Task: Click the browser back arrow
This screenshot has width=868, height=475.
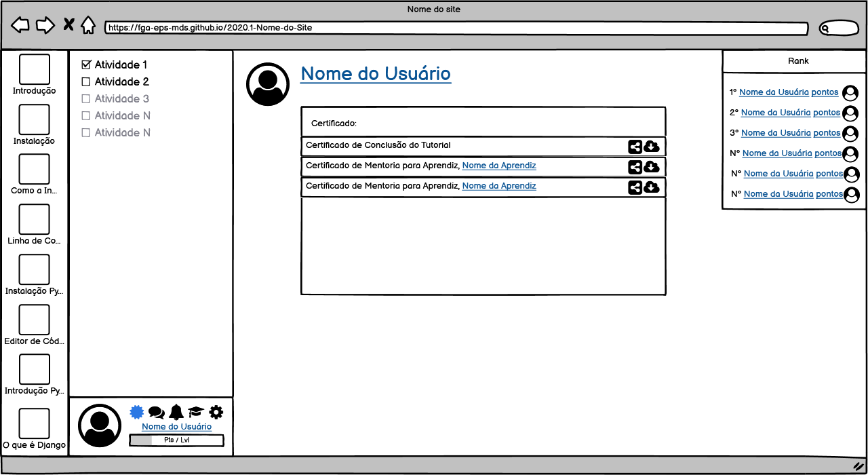Action: tap(20, 26)
